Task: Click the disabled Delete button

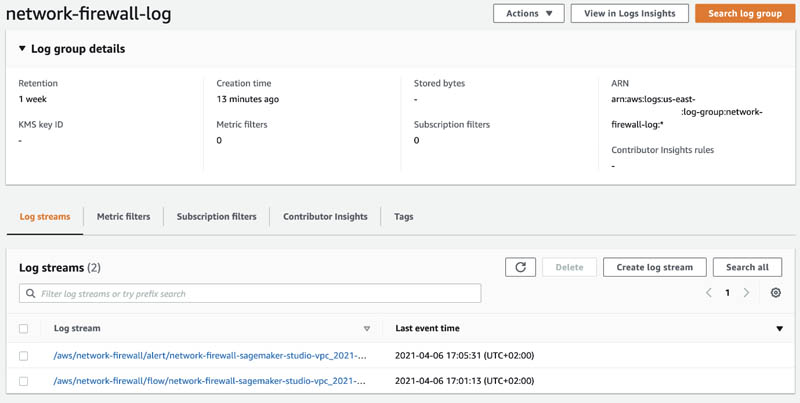Action: [x=569, y=267]
